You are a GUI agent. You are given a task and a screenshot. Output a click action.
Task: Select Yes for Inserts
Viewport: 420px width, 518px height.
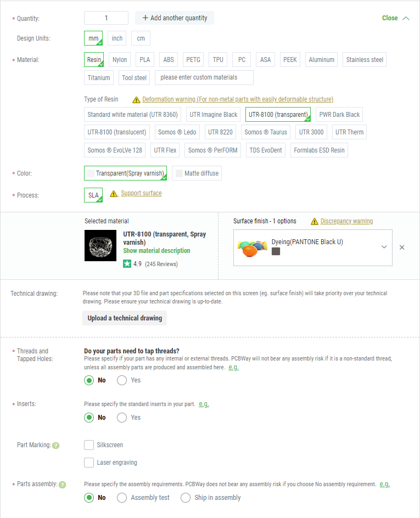tap(121, 418)
